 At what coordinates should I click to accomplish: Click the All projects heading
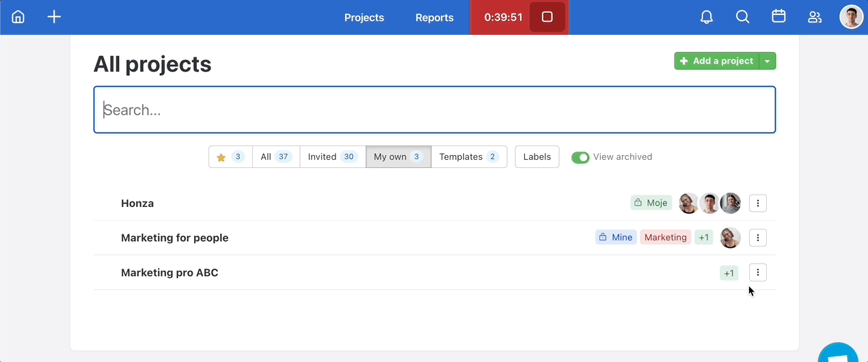coord(152,64)
